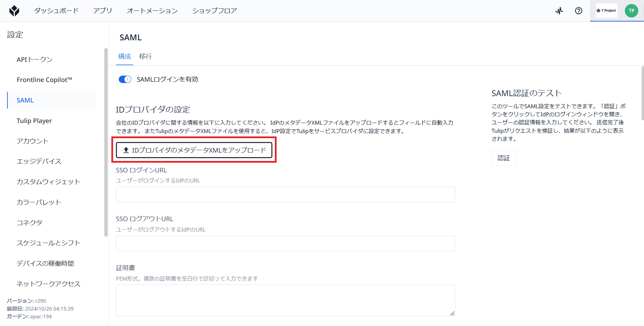
Task: Open the help question mark icon
Action: (x=578, y=11)
